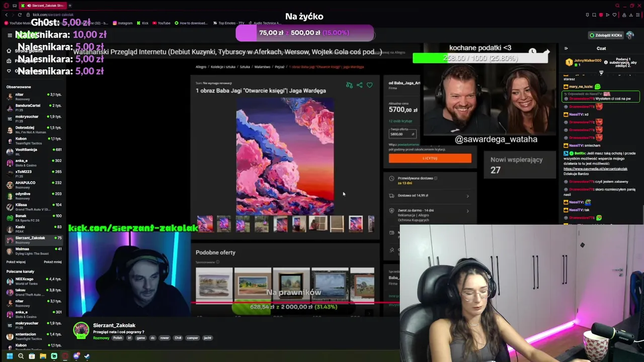The image size is (644, 362).
Task: Open the Bonak followed channel
Action: point(33,217)
